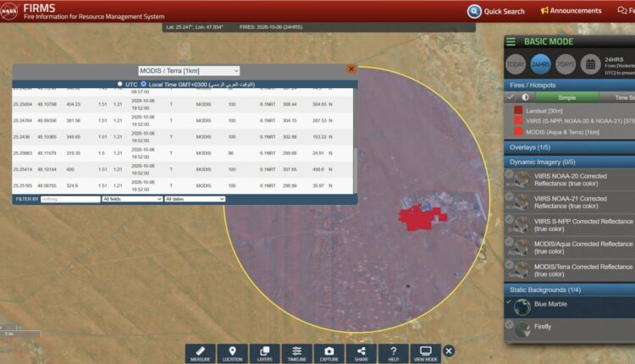
Task: Click the Landsat [30m] legend label
Action: [544, 111]
